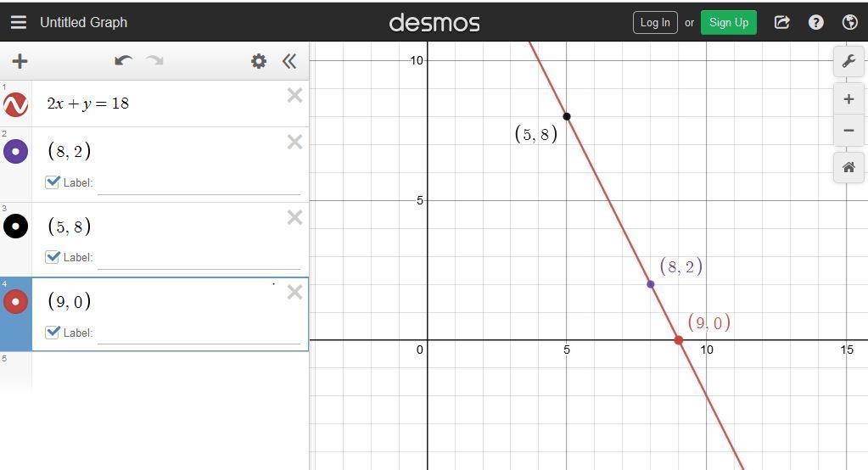
Task: Zoom out with the minus button
Action: 848,131
